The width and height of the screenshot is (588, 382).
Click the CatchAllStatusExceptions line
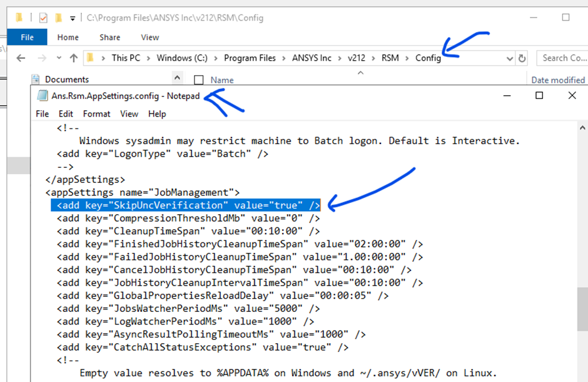point(203,348)
